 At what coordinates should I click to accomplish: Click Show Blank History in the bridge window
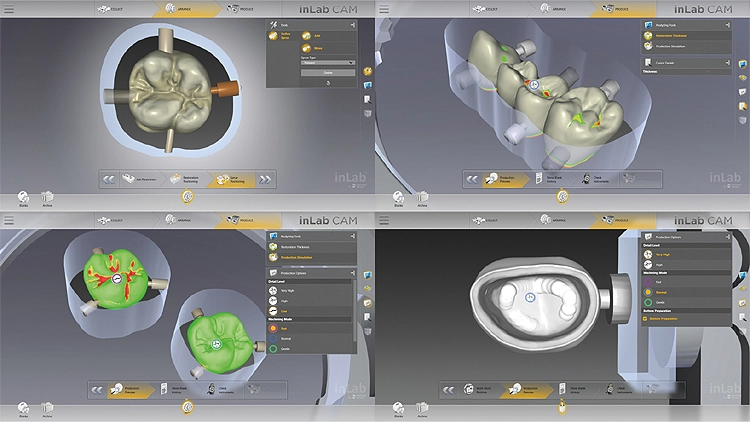551,179
